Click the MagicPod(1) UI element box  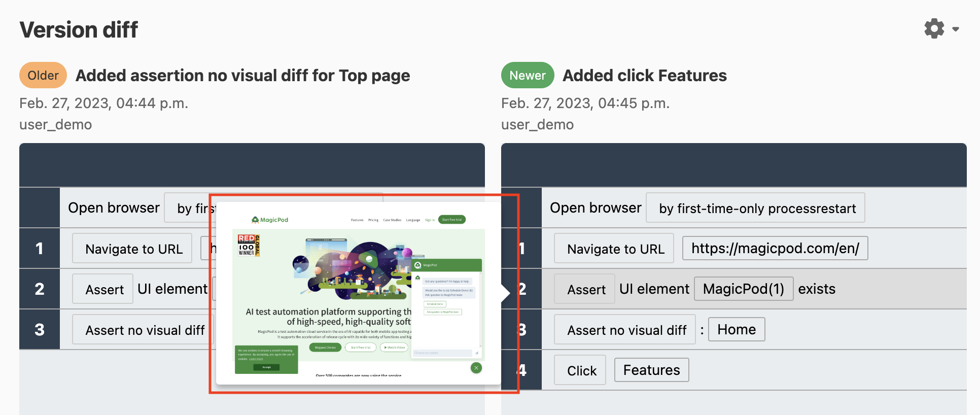[x=744, y=289]
